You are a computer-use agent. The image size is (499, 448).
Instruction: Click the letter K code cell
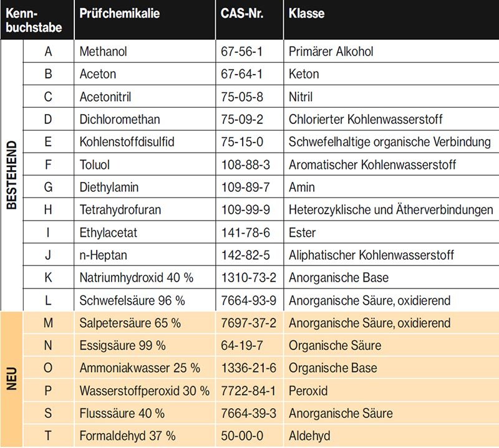(48, 278)
